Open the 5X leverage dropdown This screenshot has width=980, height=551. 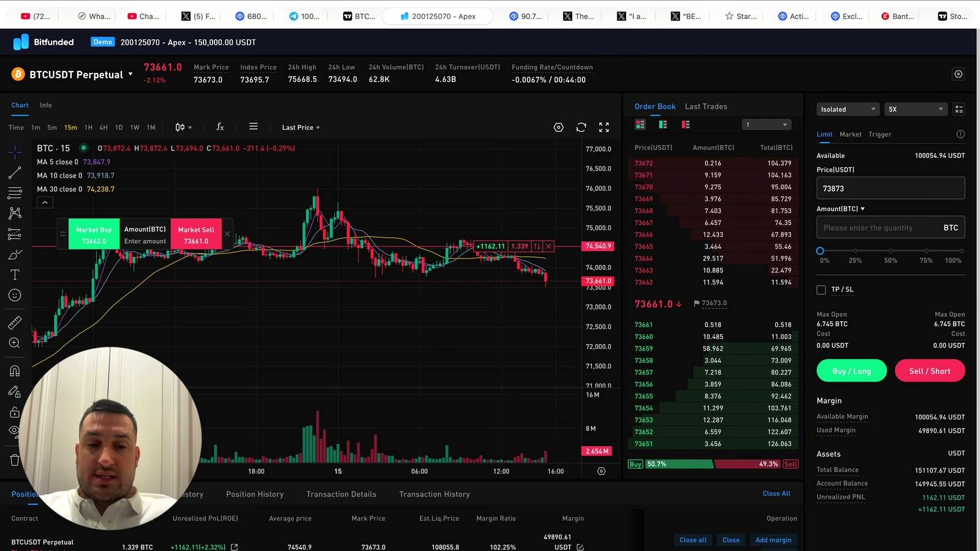[916, 109]
